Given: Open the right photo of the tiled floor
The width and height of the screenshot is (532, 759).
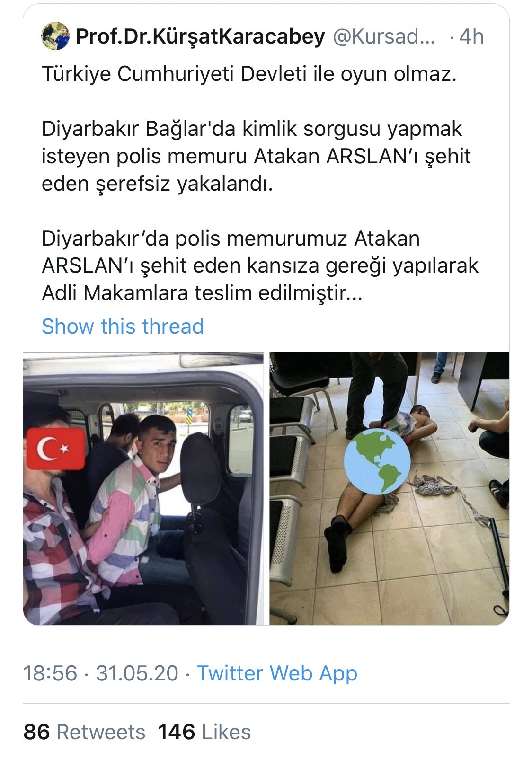Looking at the screenshot, I should click(x=390, y=488).
